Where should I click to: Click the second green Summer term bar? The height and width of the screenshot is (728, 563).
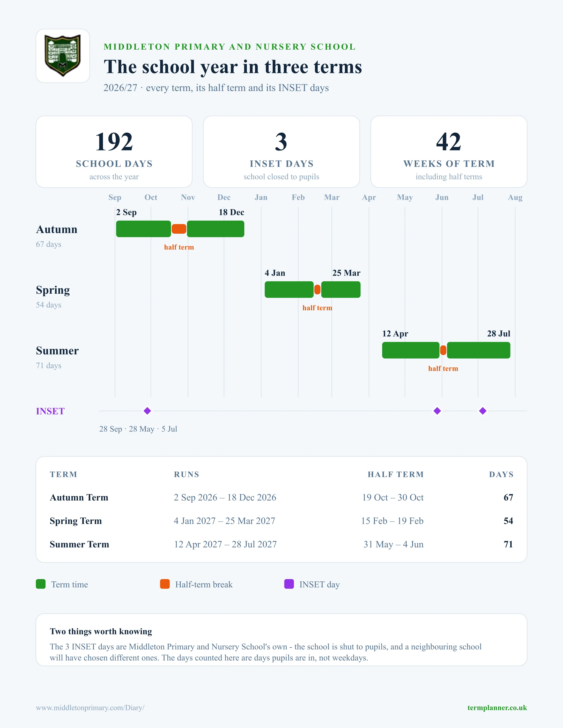click(x=479, y=350)
